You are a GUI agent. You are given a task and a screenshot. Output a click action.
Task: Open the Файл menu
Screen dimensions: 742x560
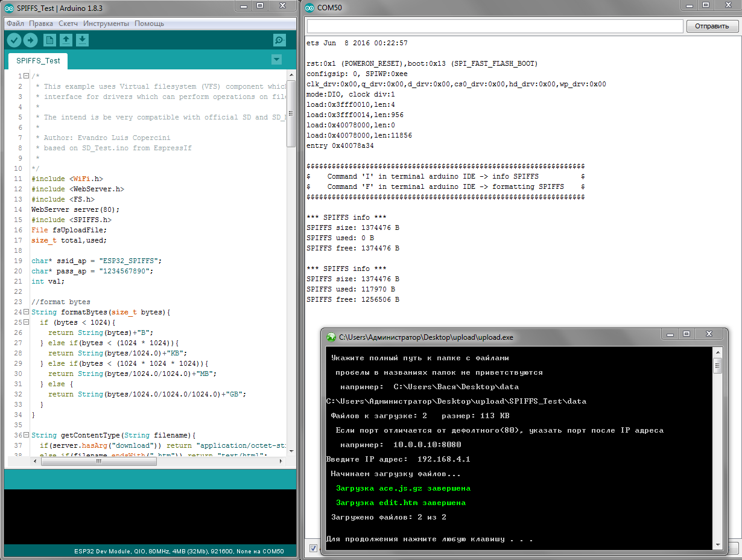[x=15, y=24]
